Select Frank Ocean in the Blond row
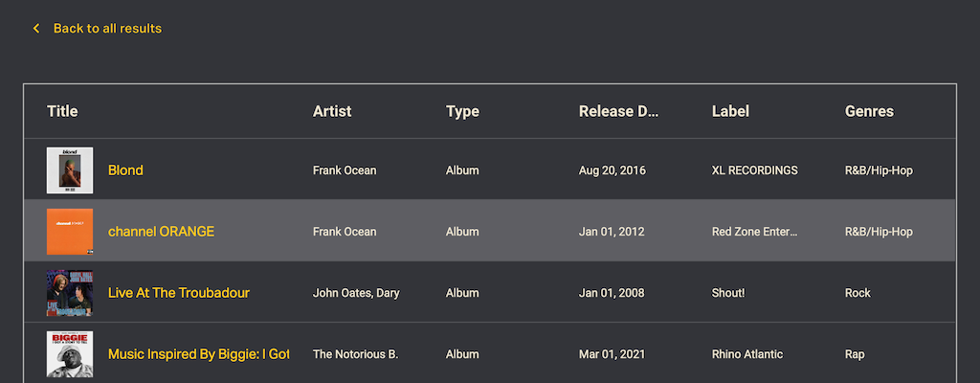This screenshot has width=980, height=383. pyautogui.click(x=345, y=170)
